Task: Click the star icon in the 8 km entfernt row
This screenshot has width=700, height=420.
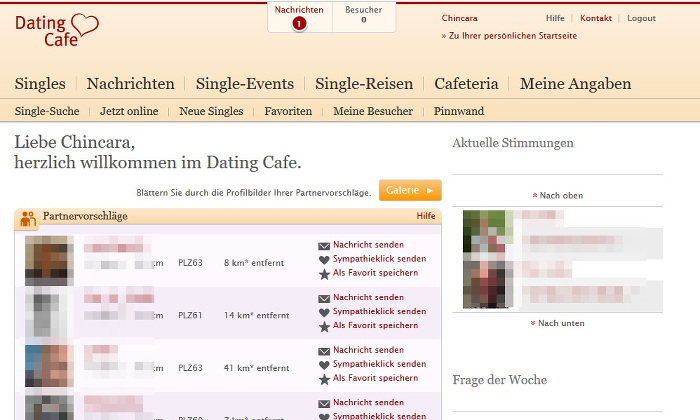Action: 324,274
